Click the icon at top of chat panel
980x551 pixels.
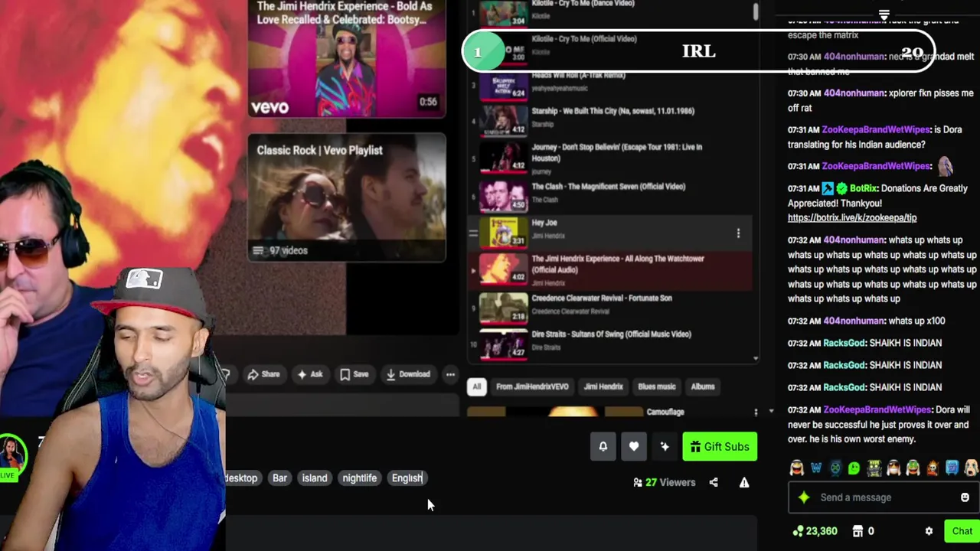(884, 15)
